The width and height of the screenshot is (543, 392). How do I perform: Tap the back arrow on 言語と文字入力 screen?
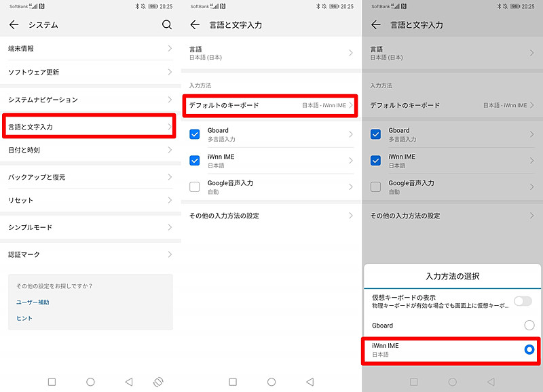pyautogui.click(x=197, y=24)
